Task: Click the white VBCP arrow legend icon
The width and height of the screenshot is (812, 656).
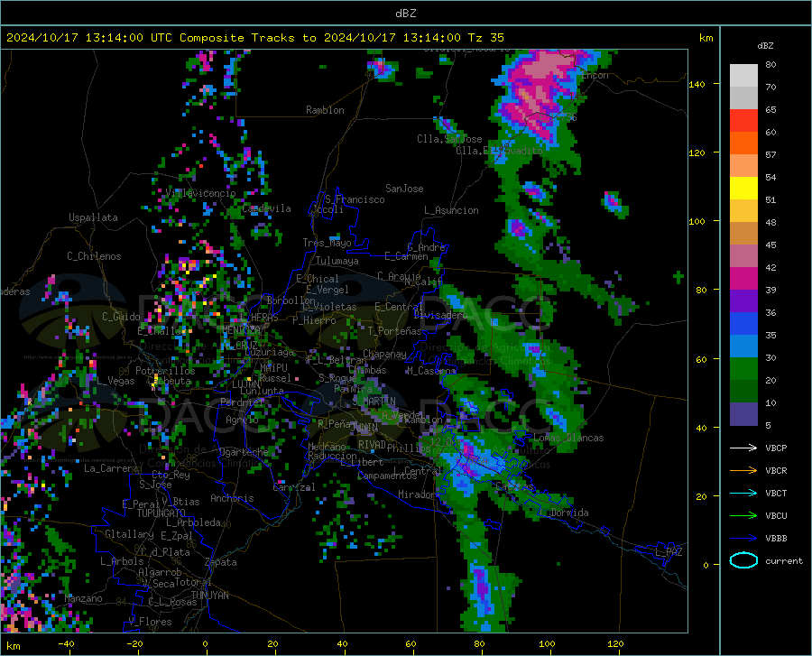Action: click(x=743, y=448)
